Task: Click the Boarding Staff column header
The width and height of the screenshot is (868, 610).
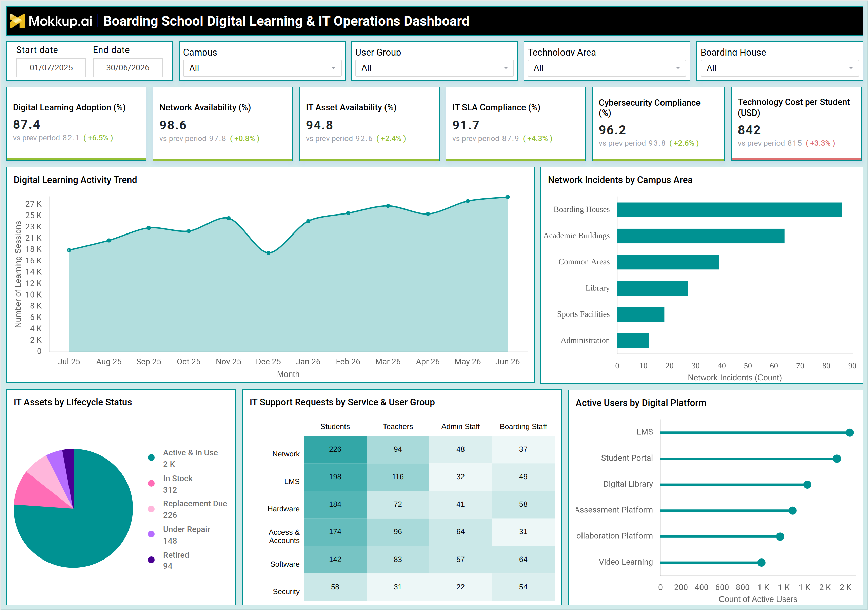Action: pos(523,426)
